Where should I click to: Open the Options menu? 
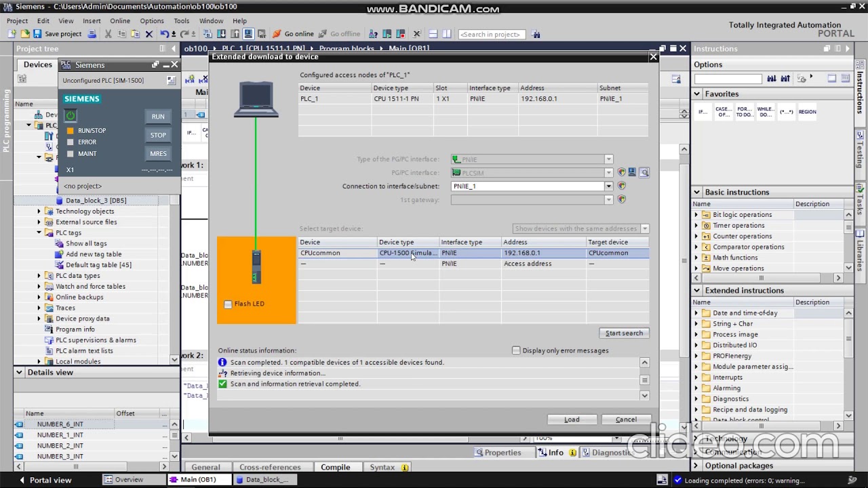point(152,21)
